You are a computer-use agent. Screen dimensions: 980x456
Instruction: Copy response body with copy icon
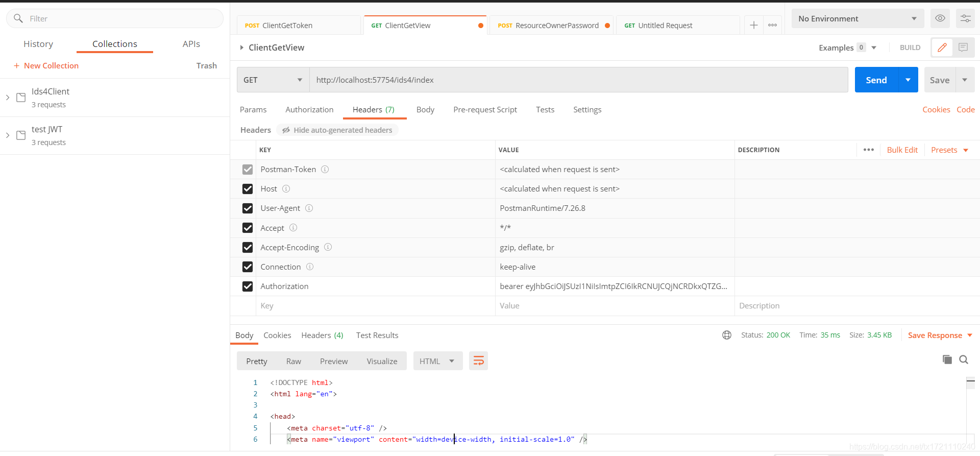947,359
